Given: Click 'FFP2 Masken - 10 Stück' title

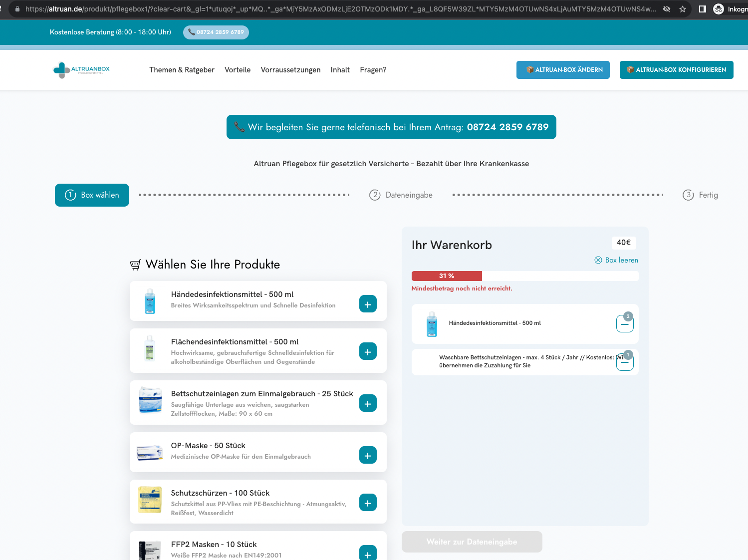Looking at the screenshot, I should coord(214,545).
